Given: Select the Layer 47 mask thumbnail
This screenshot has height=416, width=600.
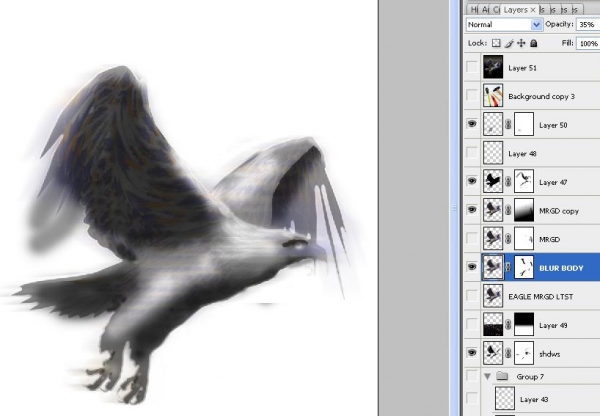Looking at the screenshot, I should tap(524, 181).
